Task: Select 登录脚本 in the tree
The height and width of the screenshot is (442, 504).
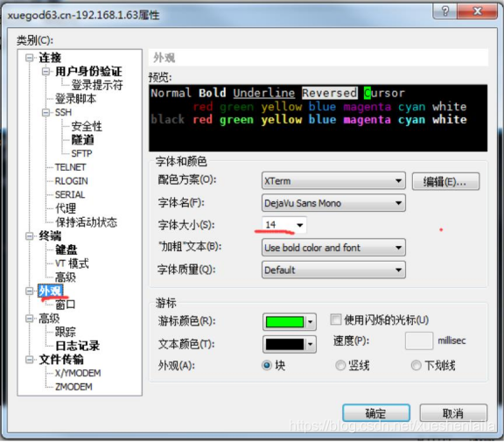Action: point(76,99)
